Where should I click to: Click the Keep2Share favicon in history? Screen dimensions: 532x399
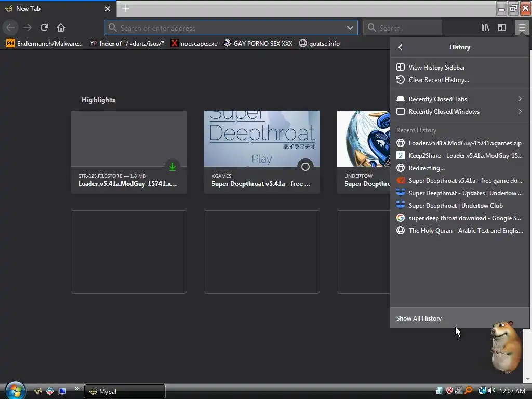[x=401, y=156]
